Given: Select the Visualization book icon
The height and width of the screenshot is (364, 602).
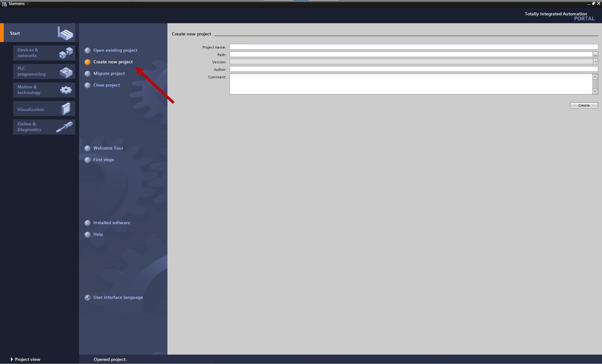Looking at the screenshot, I should 65,109.
